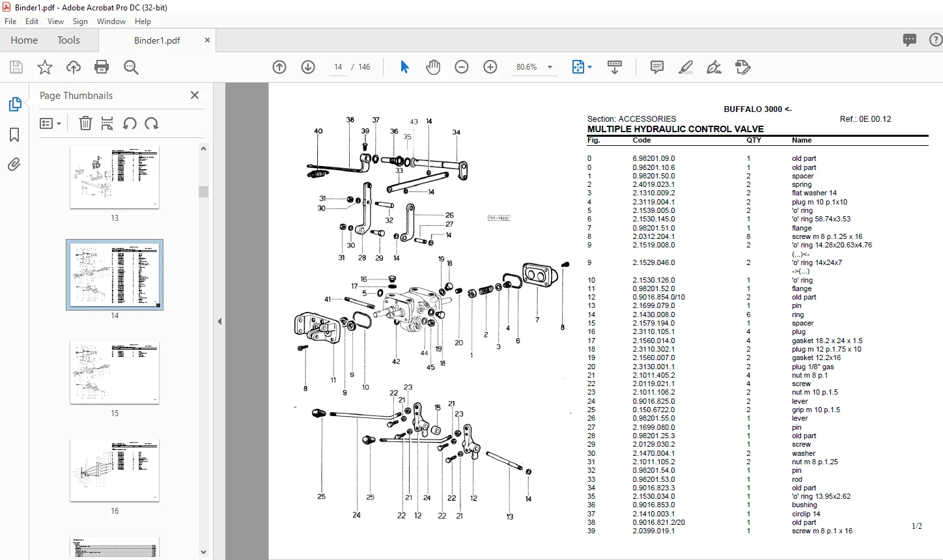This screenshot has height=560, width=943.
Task: Activate the selection arrow tool
Action: click(404, 67)
